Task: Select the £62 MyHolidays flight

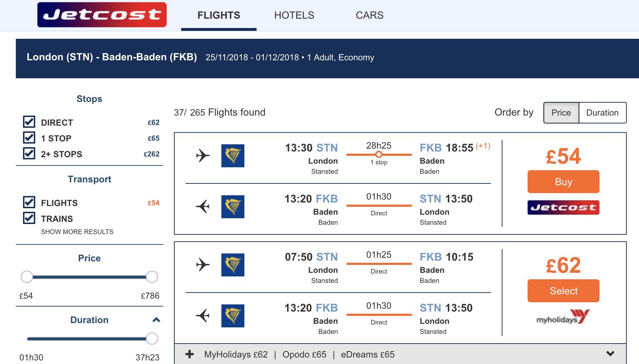Action: (x=563, y=291)
